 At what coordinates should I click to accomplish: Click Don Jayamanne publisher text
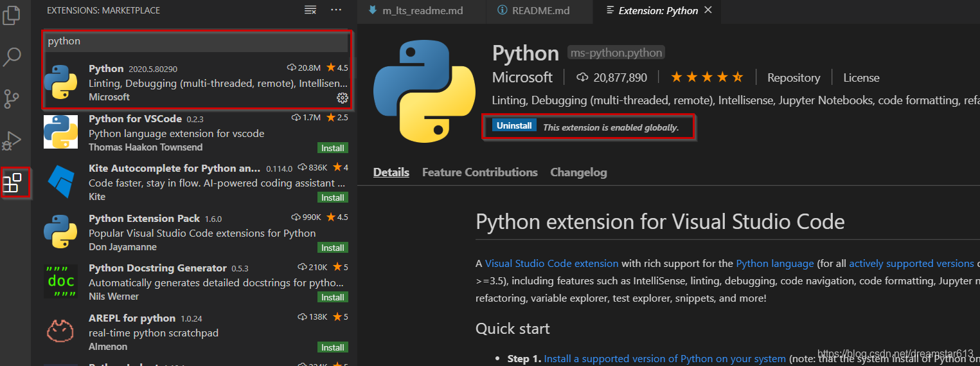point(123,247)
